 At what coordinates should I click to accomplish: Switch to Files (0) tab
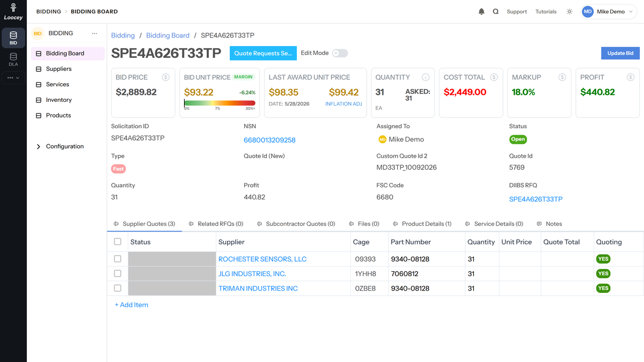364,224
